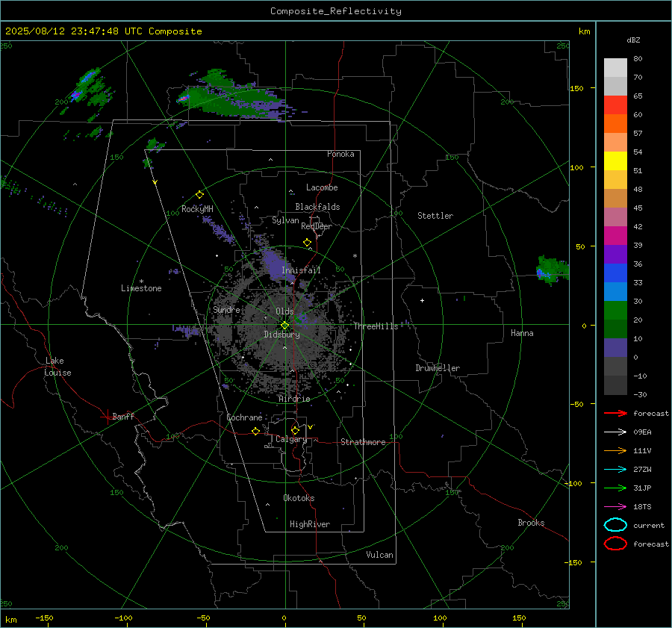Click the Hanna town label
The height and width of the screenshot is (628, 672).
pos(522,333)
